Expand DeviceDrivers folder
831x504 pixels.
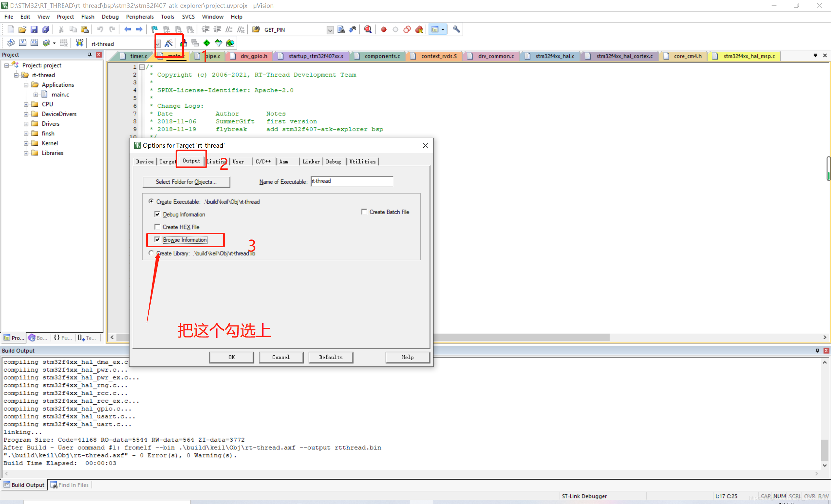26,114
